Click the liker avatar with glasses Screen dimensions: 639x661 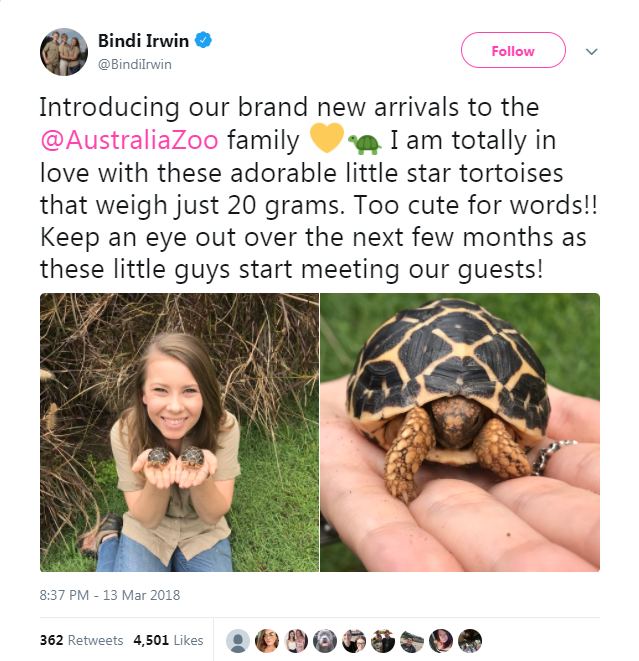tap(267, 640)
